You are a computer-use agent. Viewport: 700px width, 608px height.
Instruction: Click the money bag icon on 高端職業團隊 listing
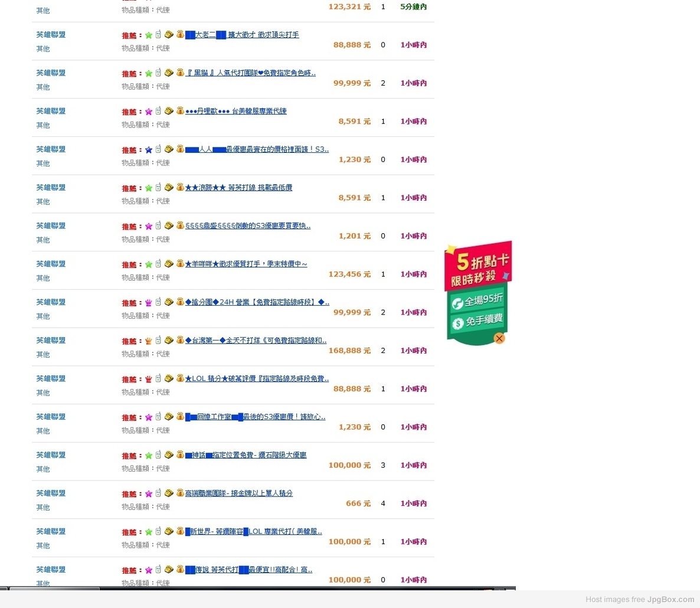point(180,493)
